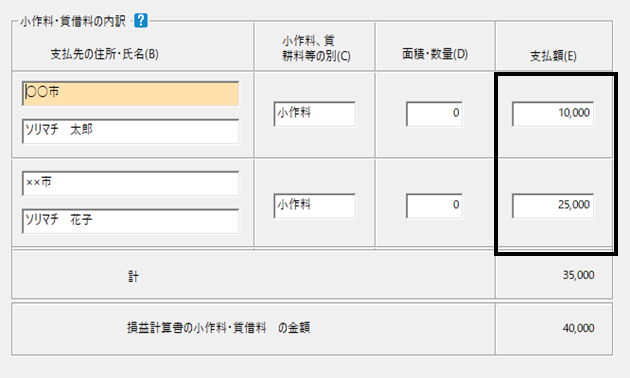This screenshot has width=630, height=378.
Task: Select first row 面積・数量 field showing 0
Action: click(434, 114)
